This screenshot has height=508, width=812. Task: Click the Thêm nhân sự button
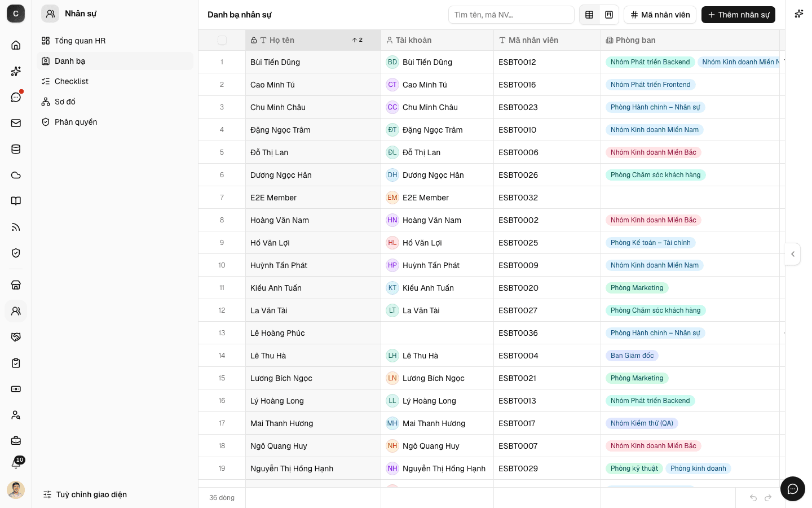[x=738, y=15]
